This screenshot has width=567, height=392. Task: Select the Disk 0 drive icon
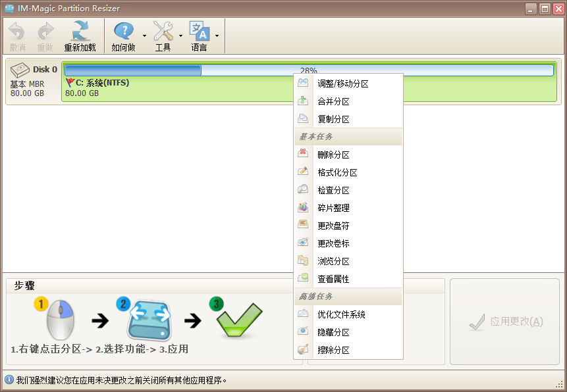click(20, 70)
